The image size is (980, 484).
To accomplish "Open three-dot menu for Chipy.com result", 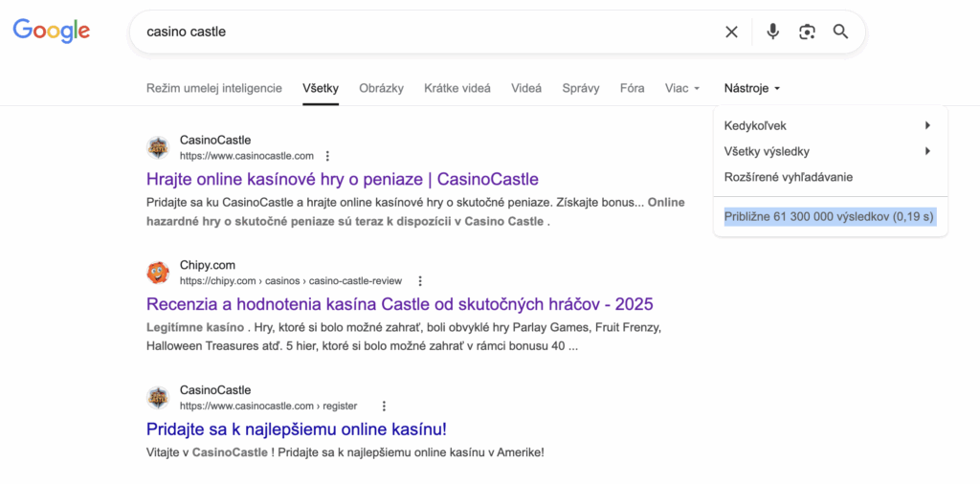I will pos(419,281).
